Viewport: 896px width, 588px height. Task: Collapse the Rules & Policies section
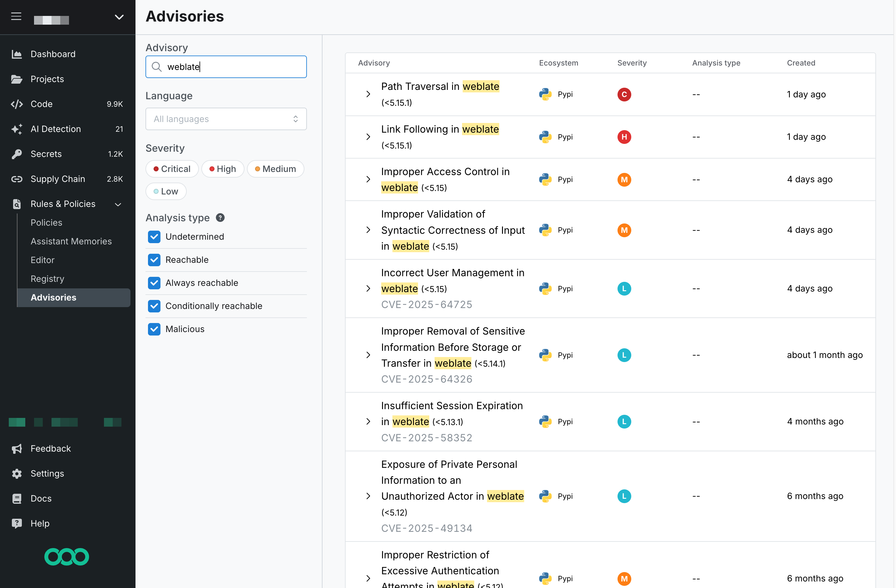(118, 204)
